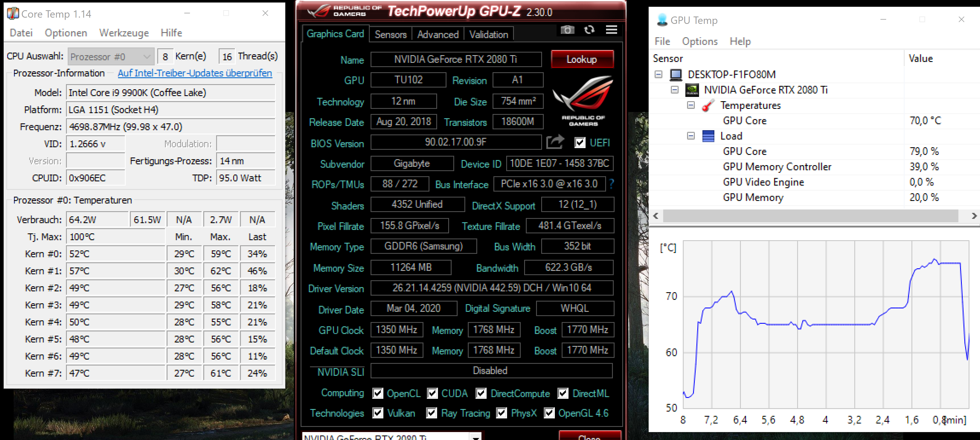Click the BIOS version share/export icon
The height and width of the screenshot is (440, 980).
(x=555, y=142)
